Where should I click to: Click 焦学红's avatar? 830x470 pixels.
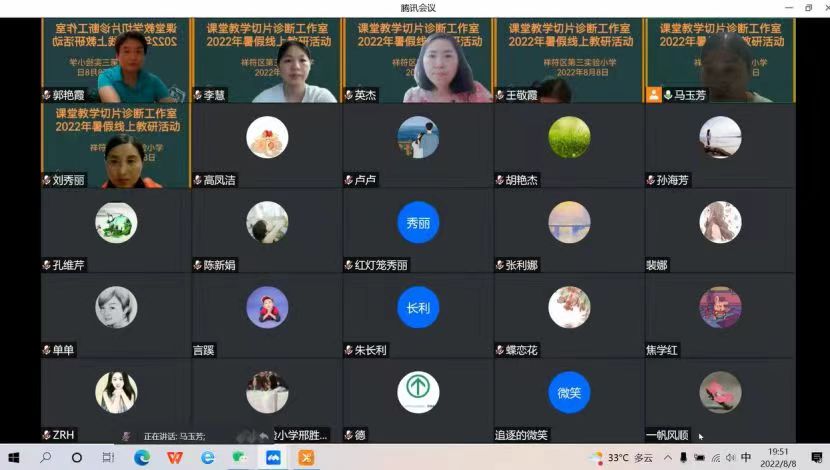point(720,308)
